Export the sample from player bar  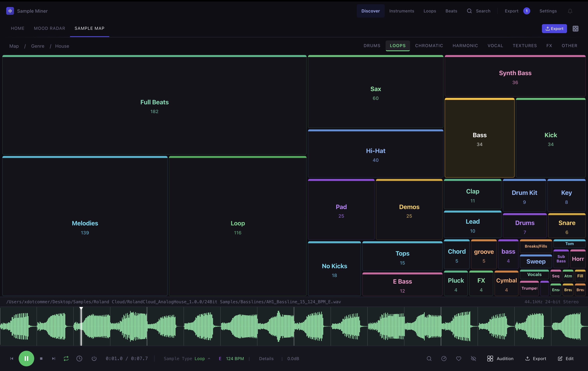[x=536, y=358]
